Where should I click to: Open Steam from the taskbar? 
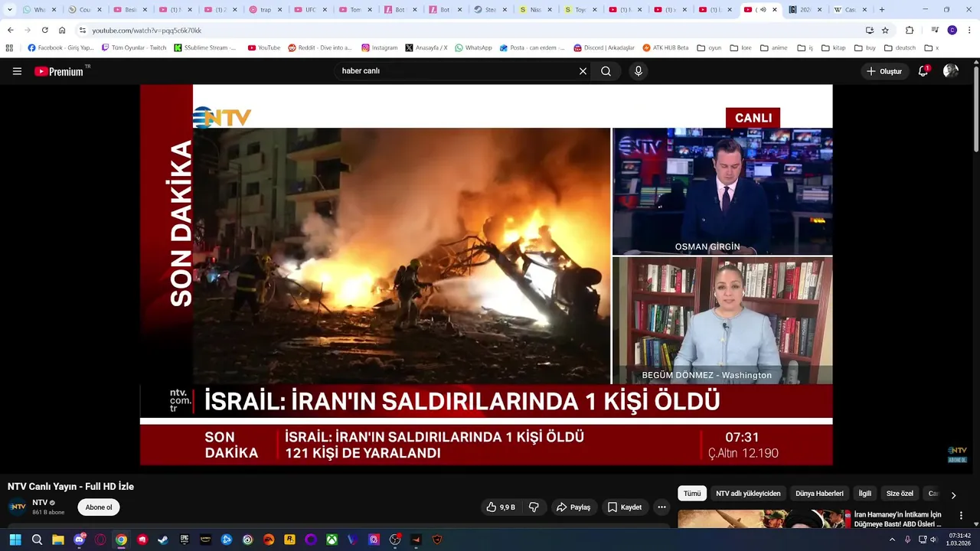coord(163,540)
